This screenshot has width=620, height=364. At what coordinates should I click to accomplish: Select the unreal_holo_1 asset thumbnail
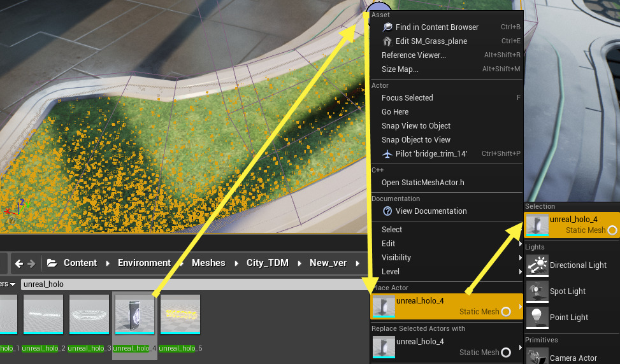click(x=8, y=314)
